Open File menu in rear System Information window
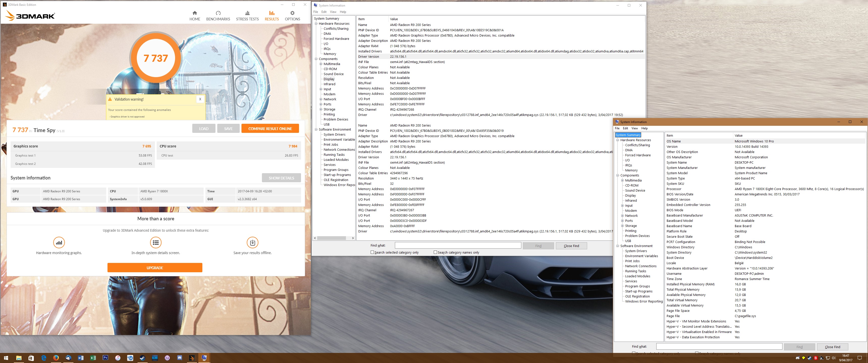868x363 pixels. 316,12
